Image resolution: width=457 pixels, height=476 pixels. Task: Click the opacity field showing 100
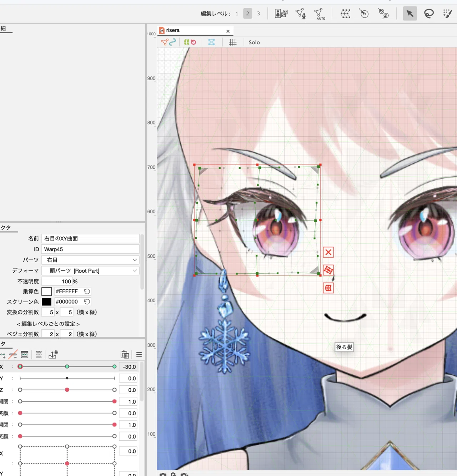click(x=57, y=281)
